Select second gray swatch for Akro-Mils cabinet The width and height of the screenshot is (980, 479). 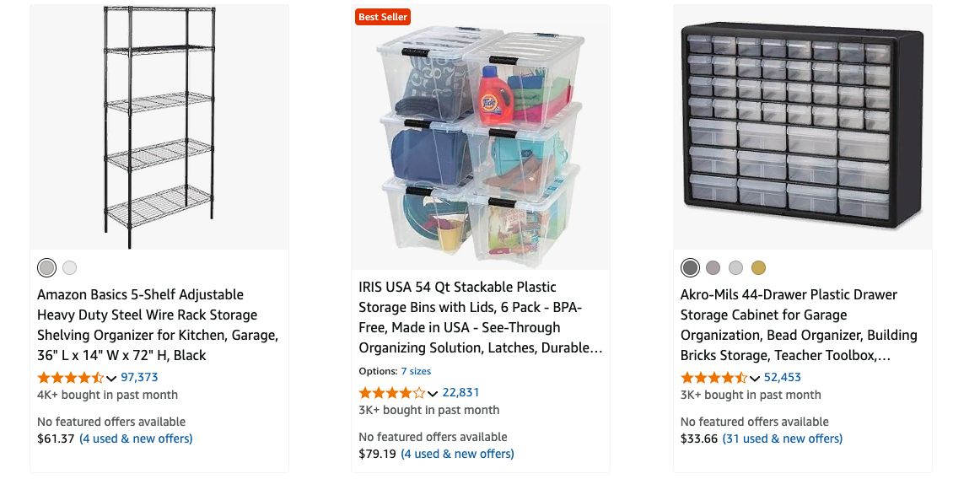pyautogui.click(x=735, y=268)
